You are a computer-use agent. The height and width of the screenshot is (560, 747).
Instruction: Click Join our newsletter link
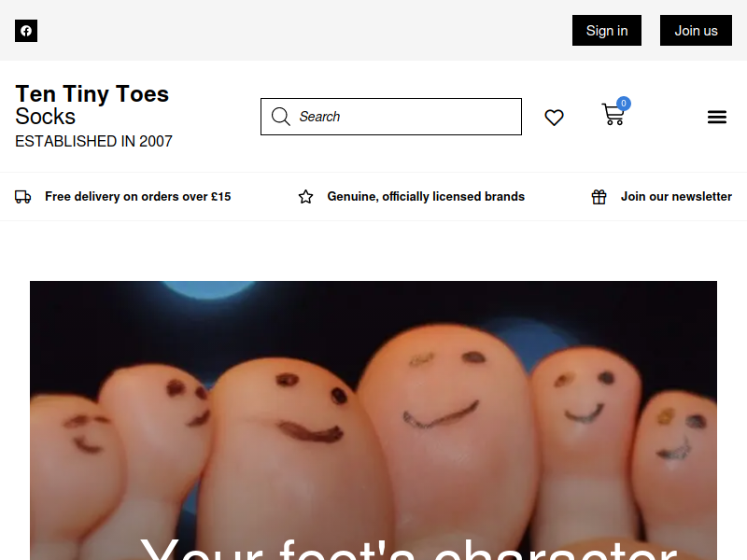tap(676, 197)
